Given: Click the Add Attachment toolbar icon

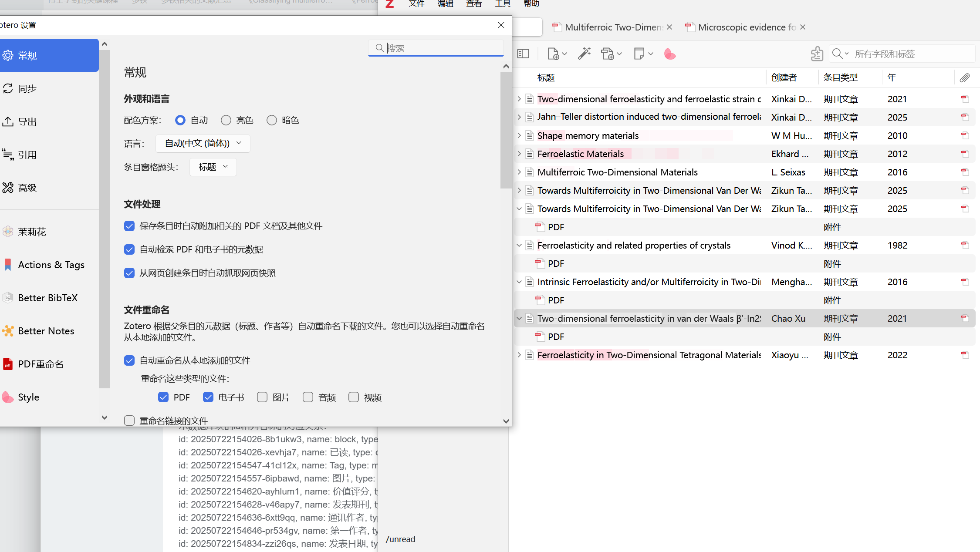Looking at the screenshot, I should tap(608, 54).
